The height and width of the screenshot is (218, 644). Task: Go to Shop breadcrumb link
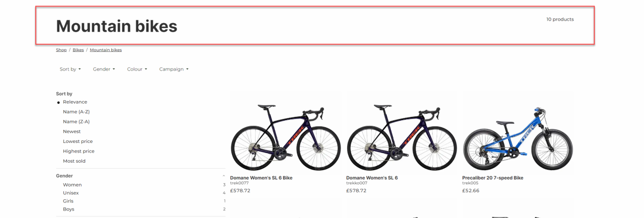point(61,50)
